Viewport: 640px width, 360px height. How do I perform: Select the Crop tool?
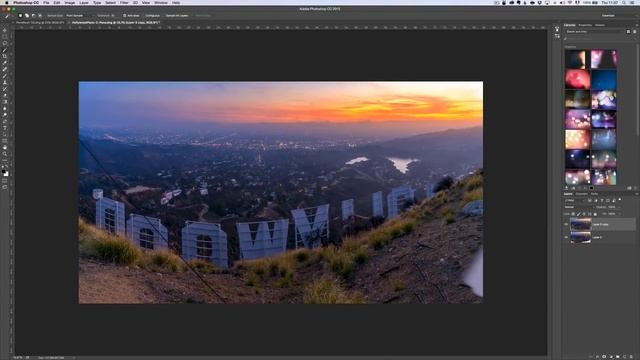[x=5, y=56]
